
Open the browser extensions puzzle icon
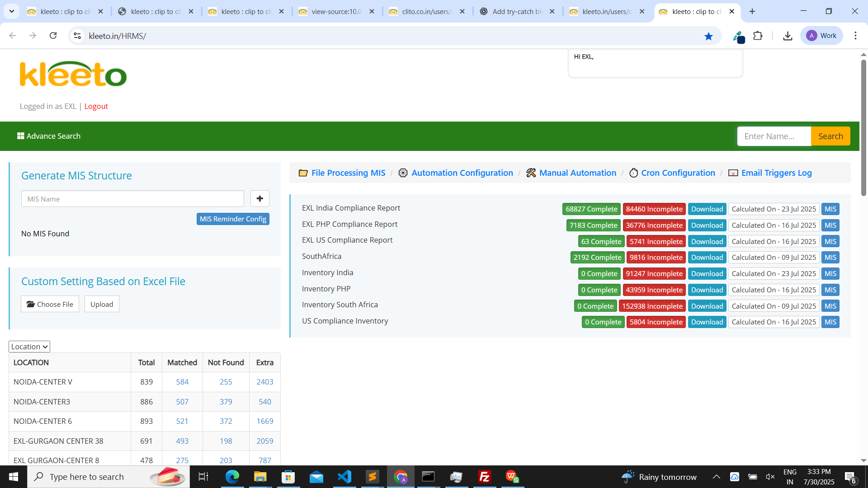click(758, 36)
